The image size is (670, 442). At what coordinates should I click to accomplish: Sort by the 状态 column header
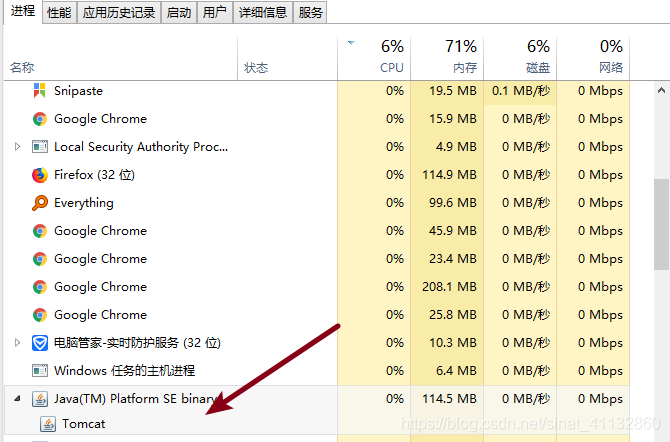click(x=287, y=59)
